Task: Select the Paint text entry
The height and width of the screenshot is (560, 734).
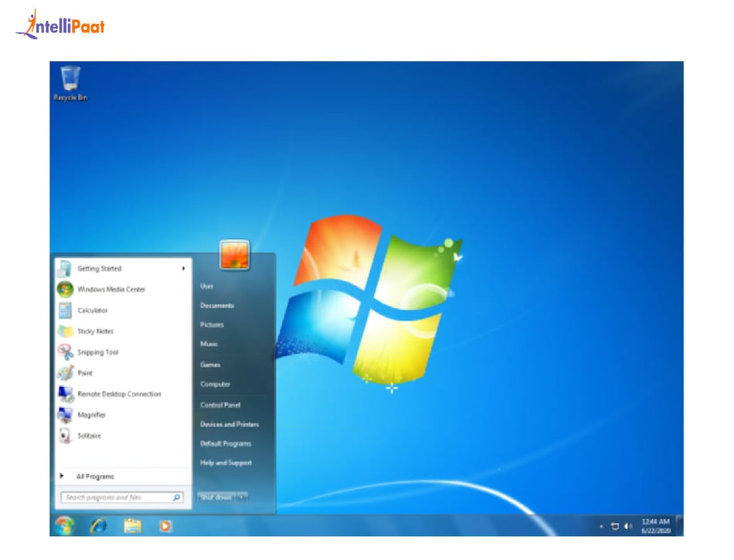Action: click(85, 373)
